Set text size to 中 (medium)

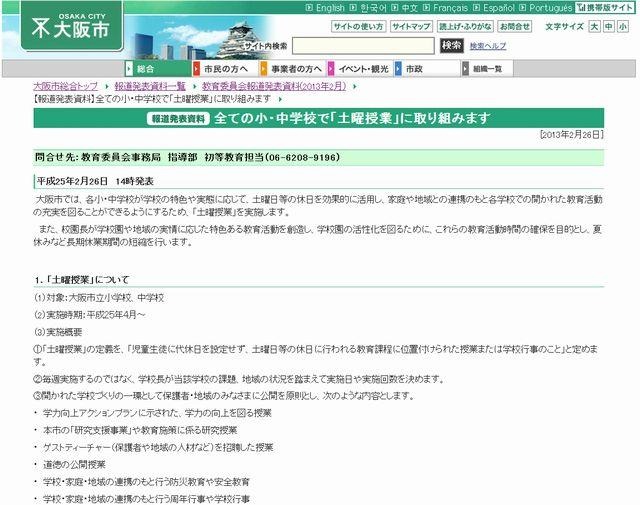click(x=609, y=27)
